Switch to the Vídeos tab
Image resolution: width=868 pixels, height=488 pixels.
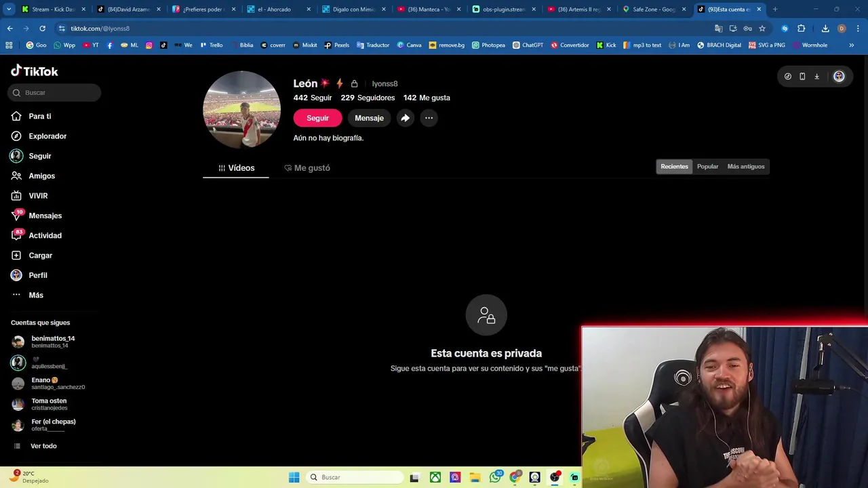click(x=236, y=168)
